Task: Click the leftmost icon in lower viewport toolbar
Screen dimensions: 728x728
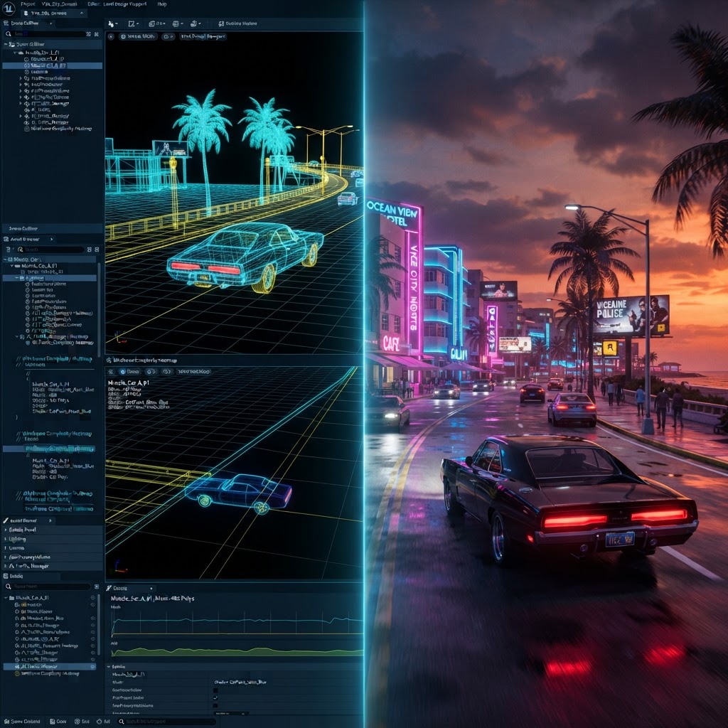Action: click(111, 372)
